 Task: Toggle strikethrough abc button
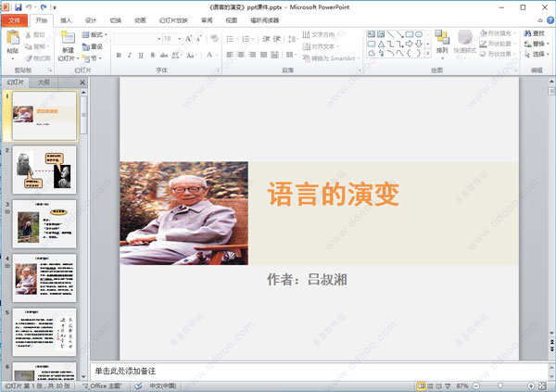pos(164,55)
